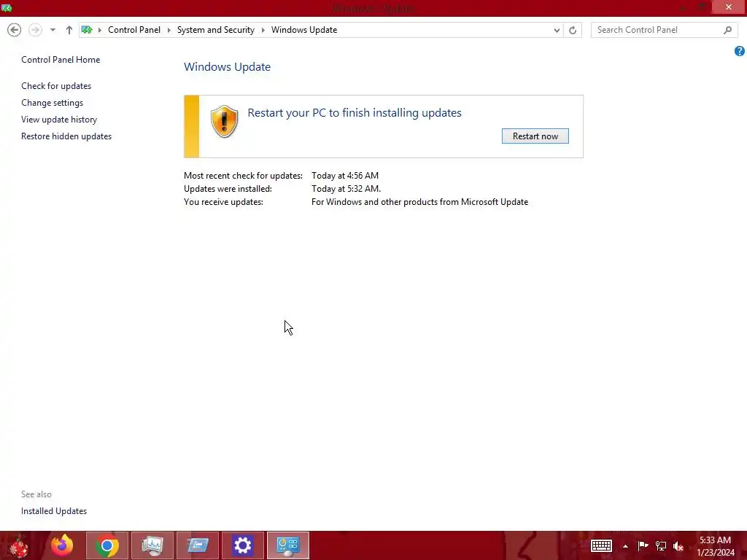Open Control Panel Home
This screenshot has width=747, height=560.
pyautogui.click(x=61, y=60)
